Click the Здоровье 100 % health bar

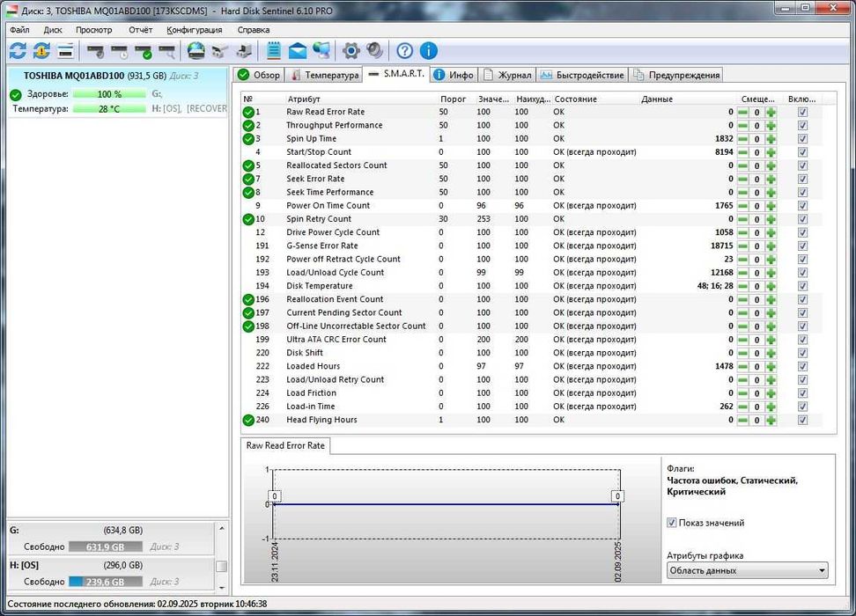pyautogui.click(x=109, y=94)
